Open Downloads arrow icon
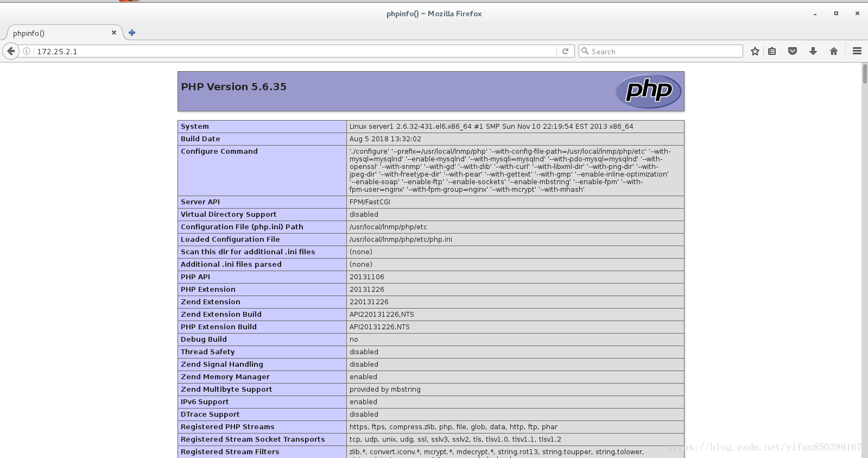The width and height of the screenshot is (868, 458). coord(813,51)
